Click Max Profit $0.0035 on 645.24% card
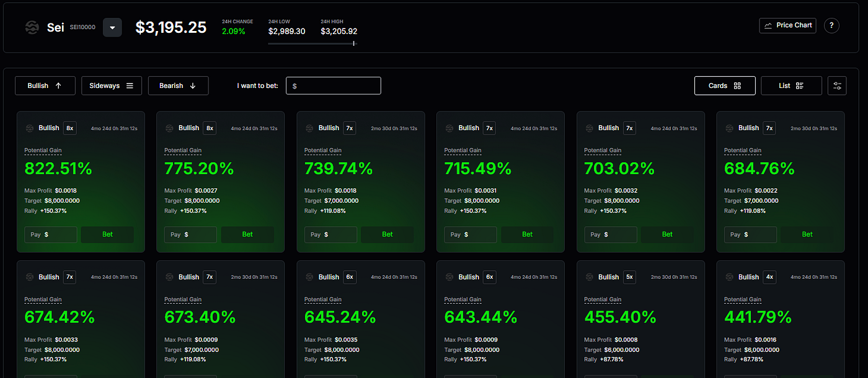Viewport: 868px width, 378px height. point(330,340)
